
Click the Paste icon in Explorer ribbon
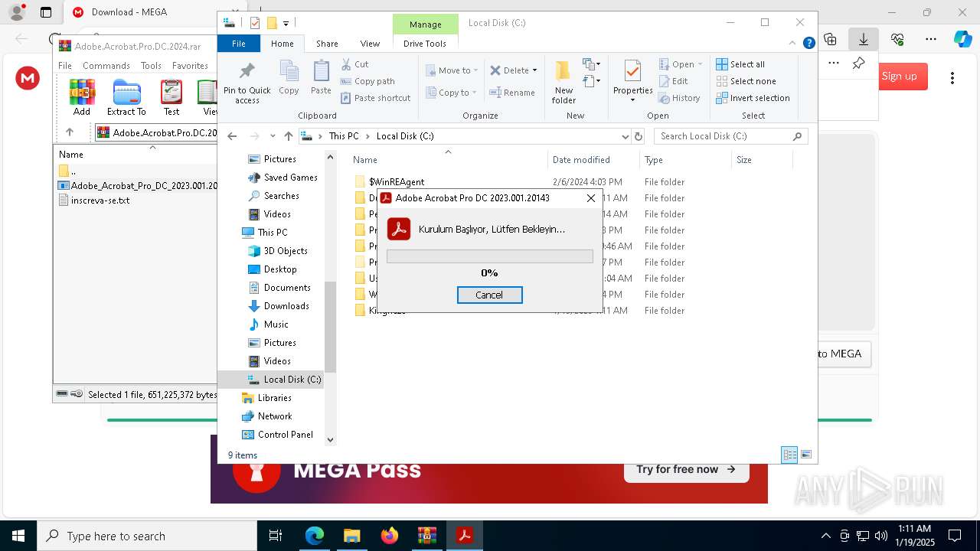(x=321, y=78)
